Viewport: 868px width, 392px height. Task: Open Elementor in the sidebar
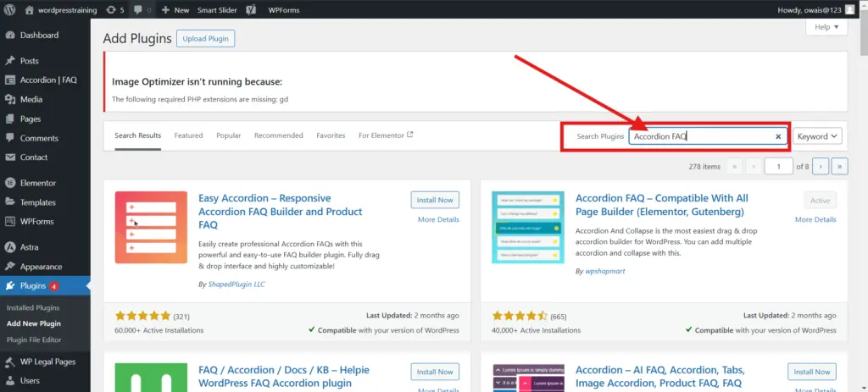38,183
